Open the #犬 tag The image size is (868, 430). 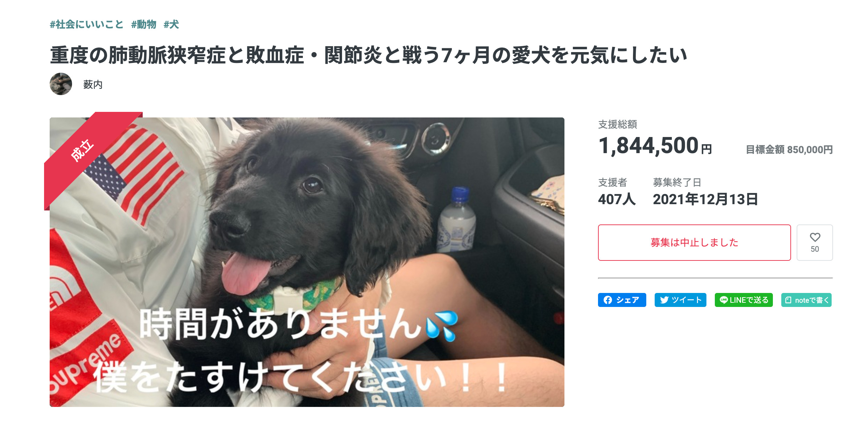(171, 24)
